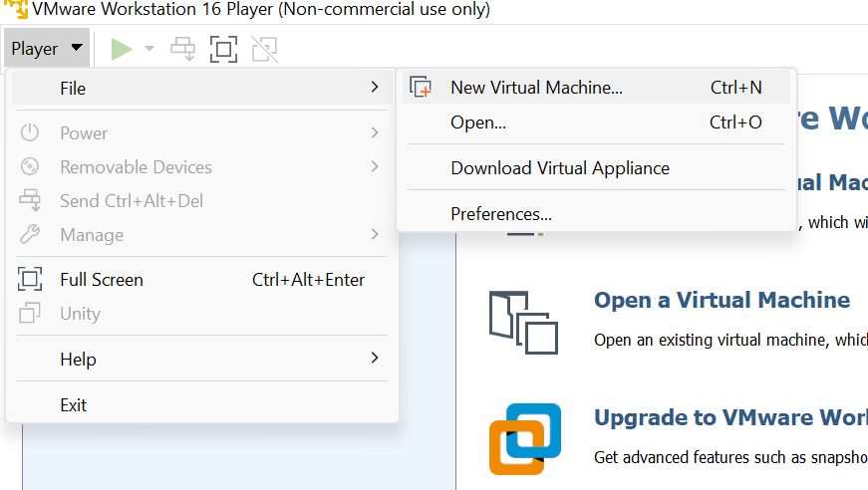Expand Removable Devices submenu chevron
This screenshot has height=490, width=868.
coord(375,166)
